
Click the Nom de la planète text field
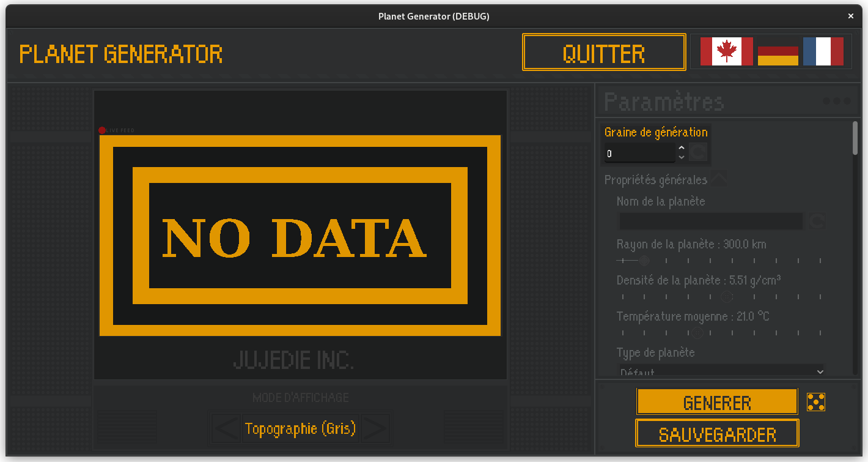click(x=711, y=221)
